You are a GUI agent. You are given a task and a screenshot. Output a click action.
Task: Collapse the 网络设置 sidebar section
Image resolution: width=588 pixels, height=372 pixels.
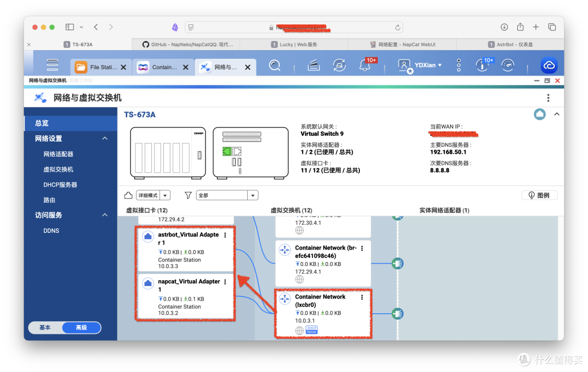point(105,139)
